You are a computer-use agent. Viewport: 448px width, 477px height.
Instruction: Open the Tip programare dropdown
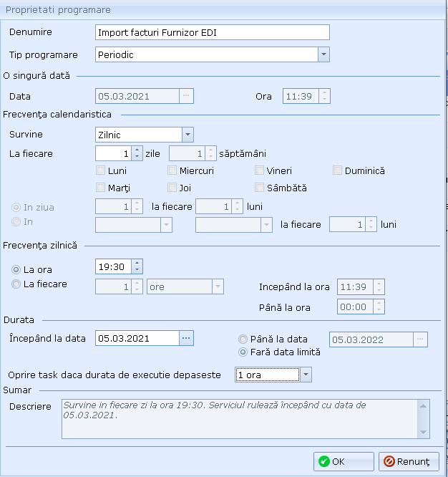323,54
